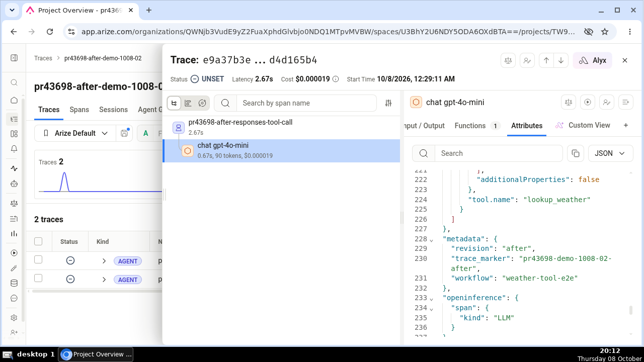Screen dimensions: 644x362
Task: Open the Arize Default view dropdown
Action: (x=75, y=133)
